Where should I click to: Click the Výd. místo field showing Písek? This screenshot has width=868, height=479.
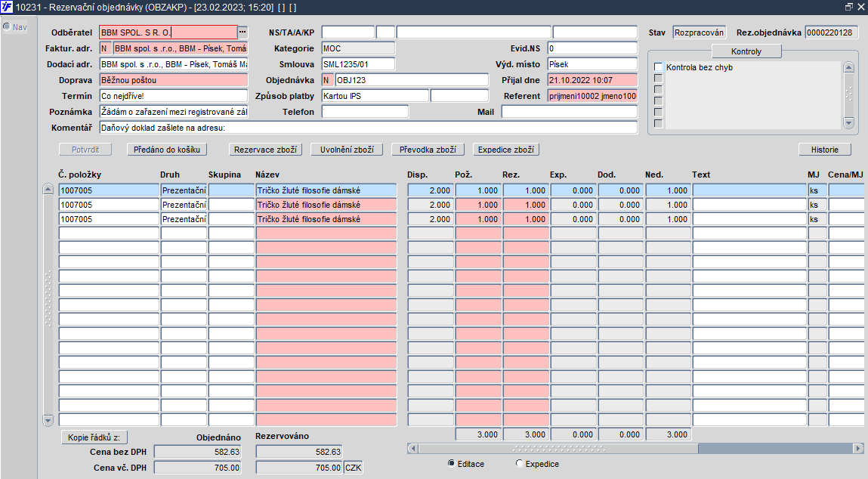click(592, 64)
